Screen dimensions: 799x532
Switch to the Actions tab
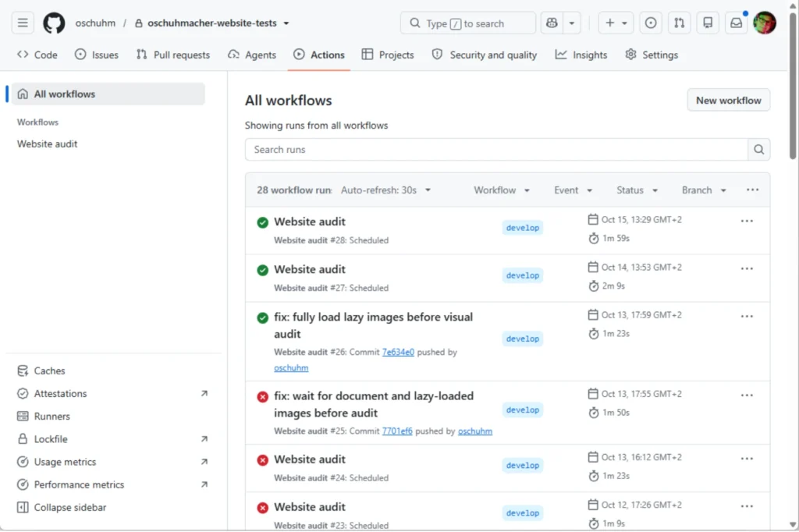point(319,55)
